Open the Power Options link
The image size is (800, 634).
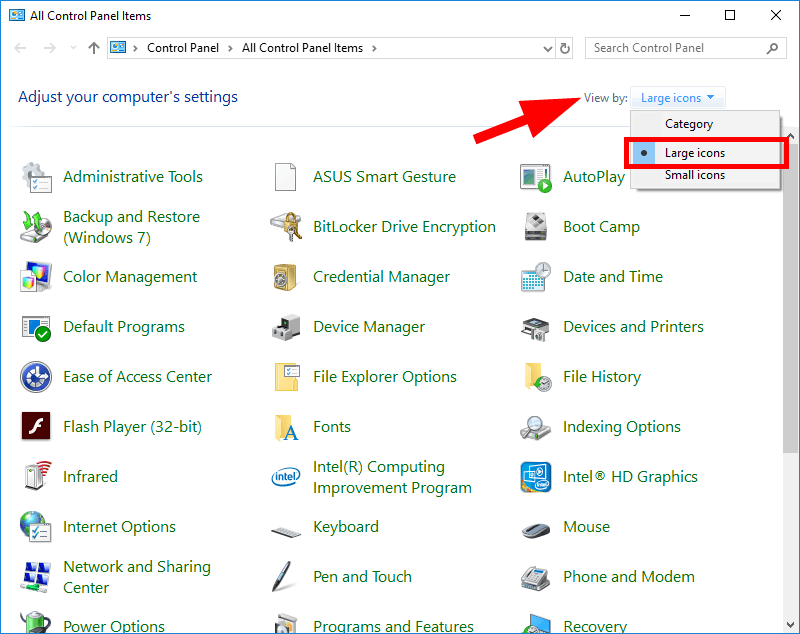[x=114, y=626]
